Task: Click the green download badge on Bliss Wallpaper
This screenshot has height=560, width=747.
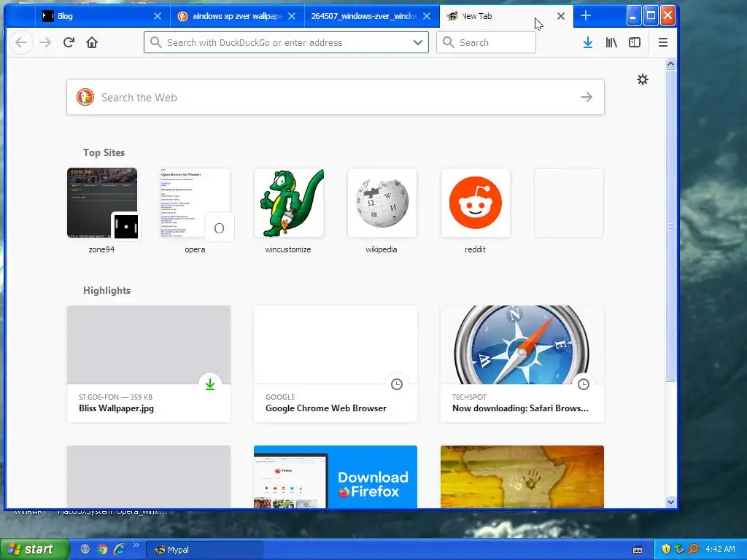Action: tap(210, 384)
